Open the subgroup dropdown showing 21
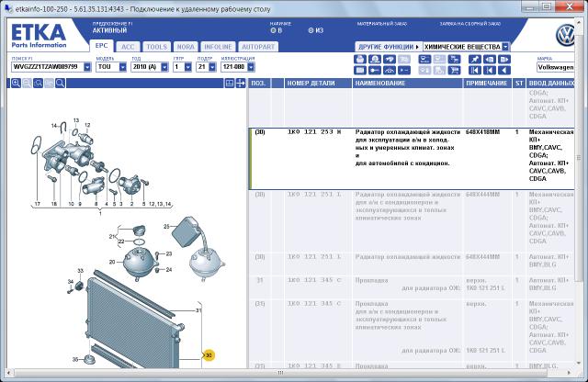 click(x=212, y=67)
